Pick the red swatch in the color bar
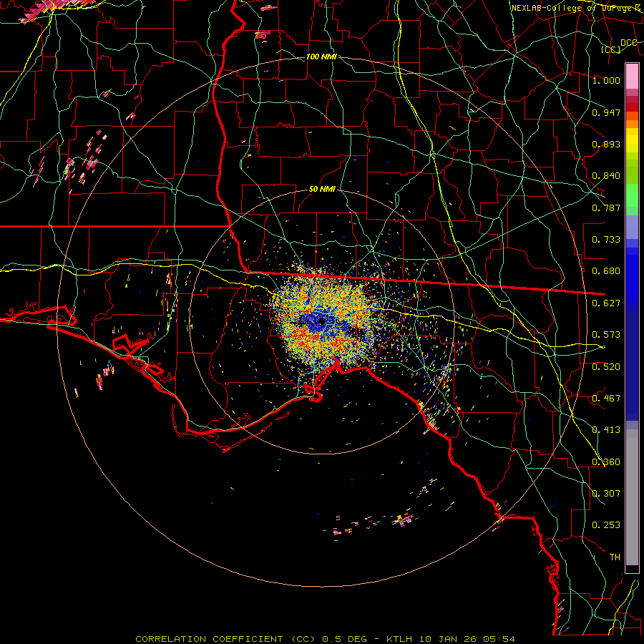 [x=632, y=107]
